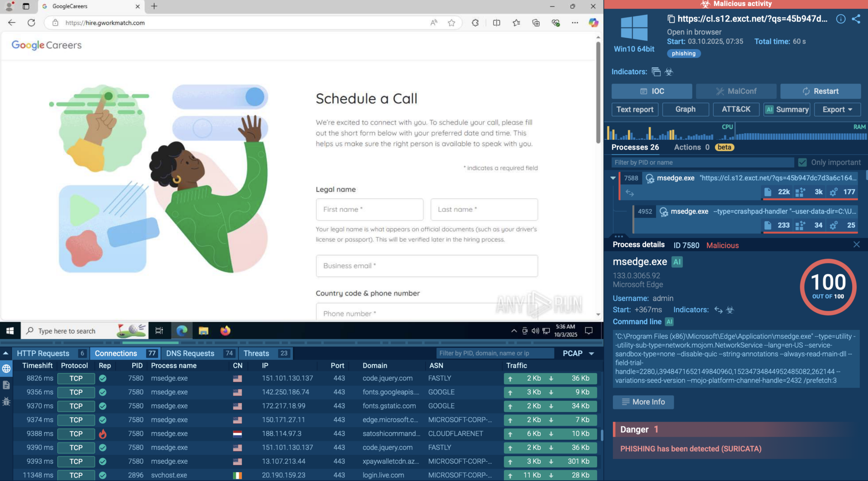Click the Restart analysis button
Screen dimensions: 868x481
click(820, 91)
